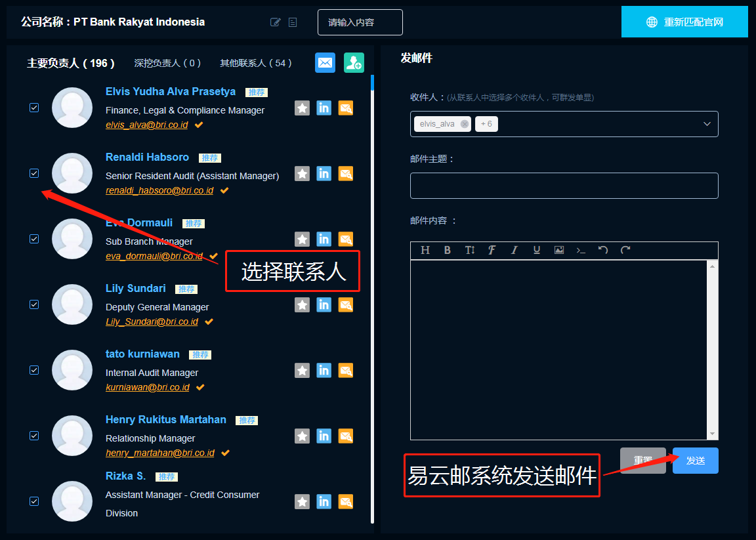Viewport: 756px width, 540px height.
Task: Expand the +6 collapsed recipients tag
Action: coord(486,124)
